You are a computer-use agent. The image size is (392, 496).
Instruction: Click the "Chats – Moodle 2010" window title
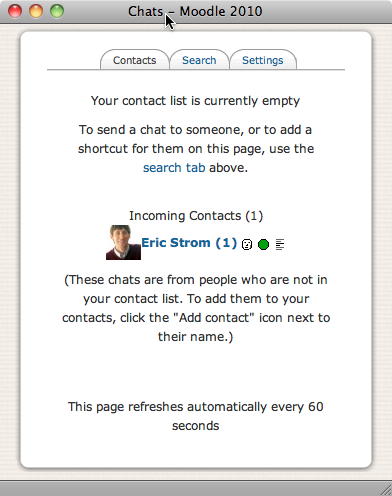(x=195, y=11)
